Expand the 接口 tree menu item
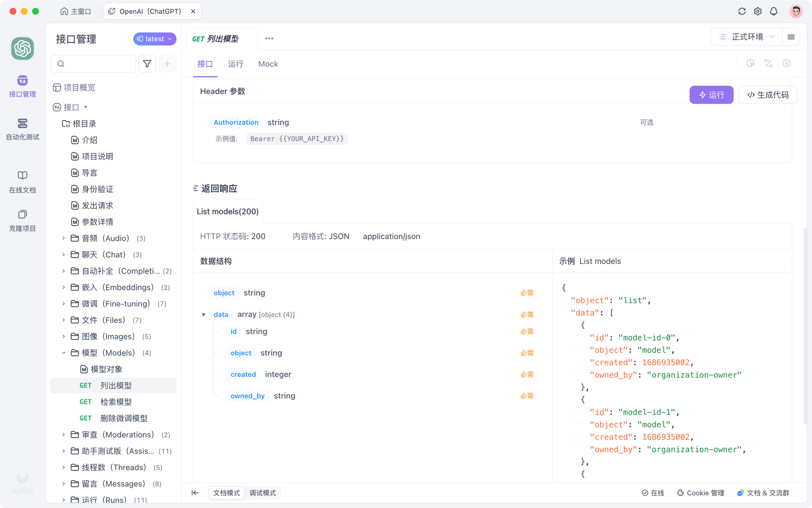Viewport: 812px width, 508px height. (86, 106)
